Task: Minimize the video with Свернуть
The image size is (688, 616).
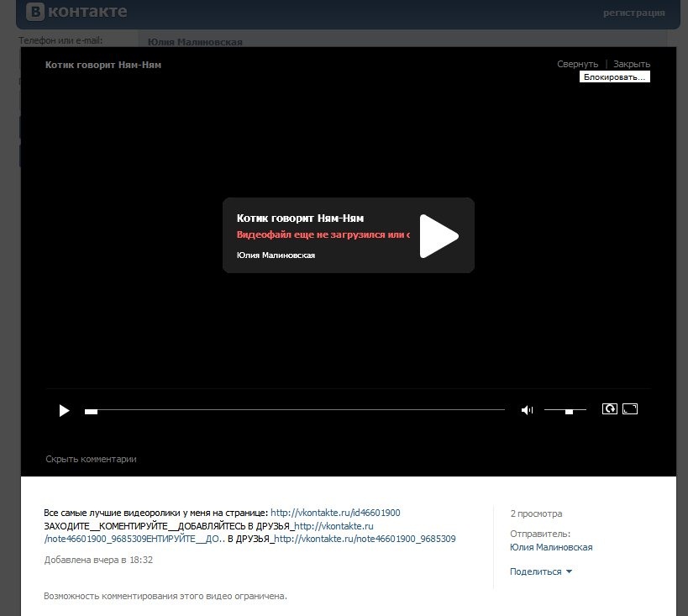Action: [577, 64]
